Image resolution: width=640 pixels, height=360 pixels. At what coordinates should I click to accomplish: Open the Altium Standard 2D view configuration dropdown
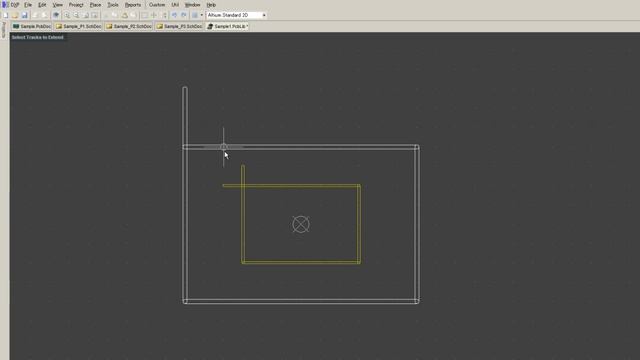point(236,15)
